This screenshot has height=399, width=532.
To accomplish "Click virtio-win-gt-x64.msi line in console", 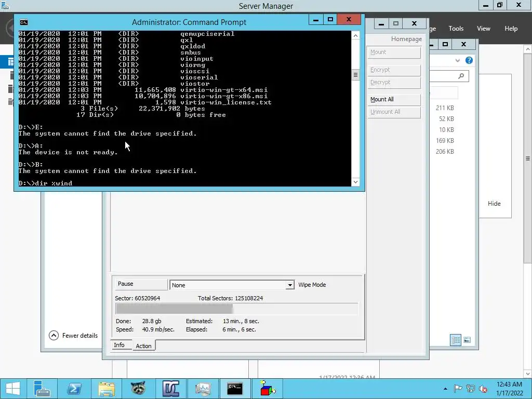I will click(143, 90).
